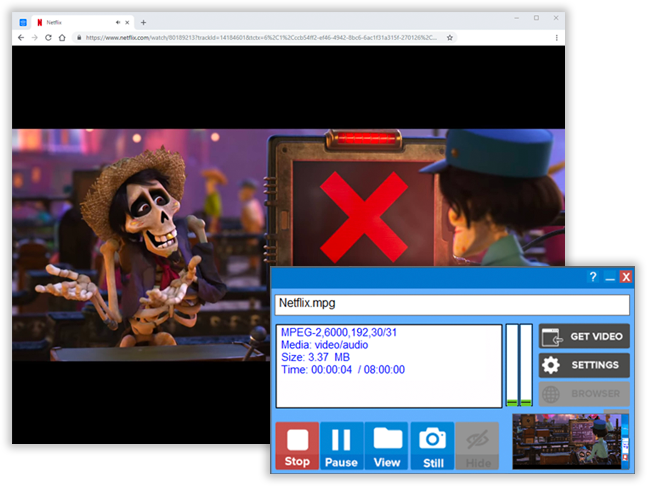Viewport: 647px width, 486px height.
Task: Select the Time: 00:00:04 line
Action: pyautogui.click(x=342, y=370)
